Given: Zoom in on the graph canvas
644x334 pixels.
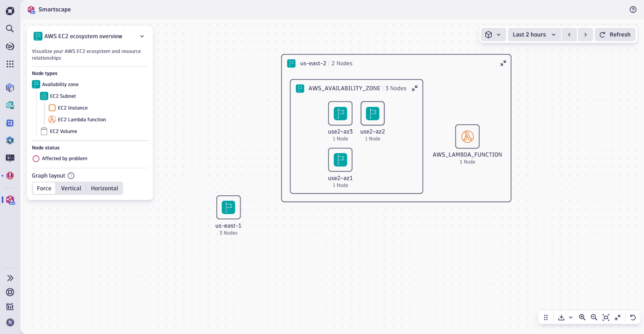Looking at the screenshot, I should (582, 317).
